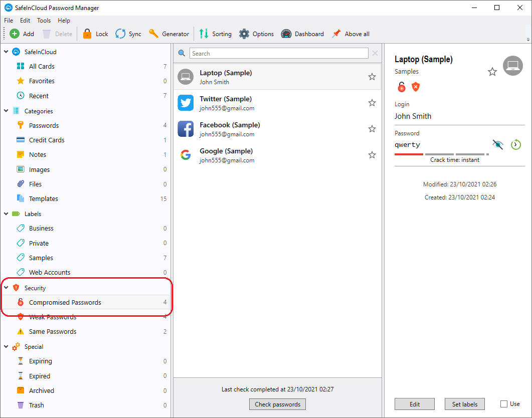Open the Help menu
Viewport: 532px width, 418px height.
tap(64, 21)
